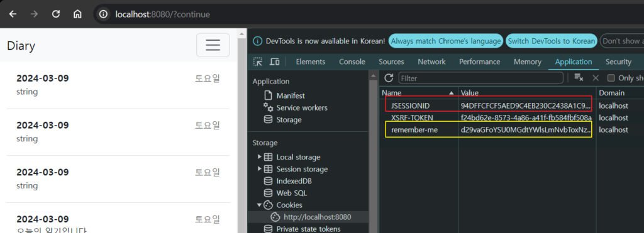644x233 pixels.
Task: Open the Diary hamburger menu
Action: click(x=213, y=45)
